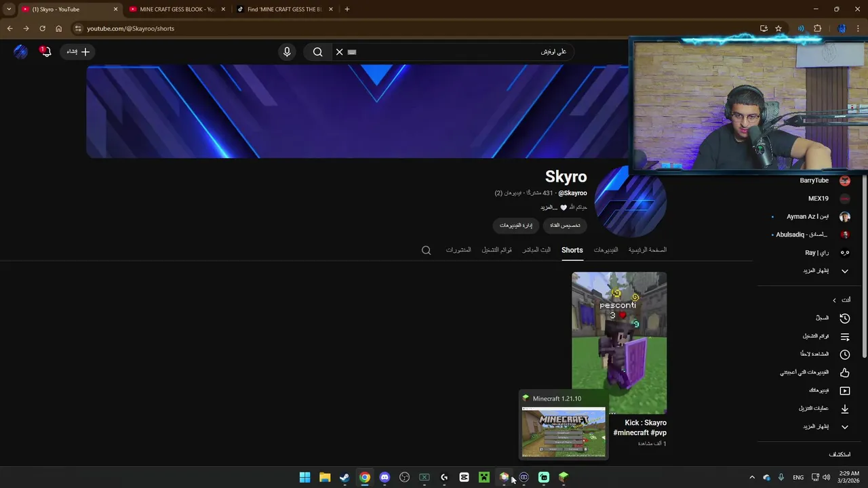The width and height of the screenshot is (868, 488).
Task: Open the Kick : Skayro Shorts thumbnail
Action: pyautogui.click(x=619, y=342)
